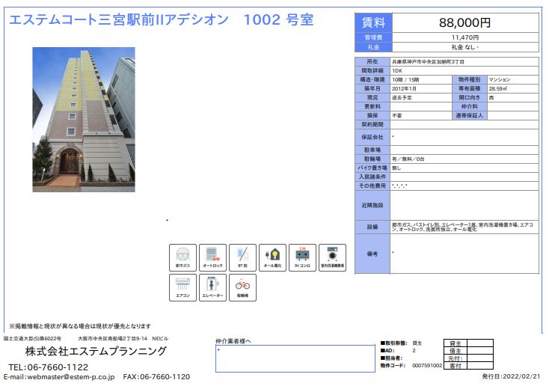Click the build date 2012年1月

pyautogui.click(x=404, y=89)
